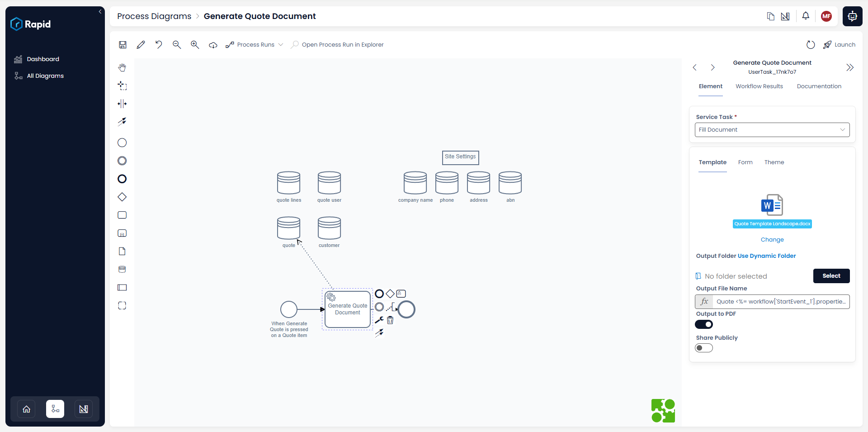Image resolution: width=868 pixels, height=432 pixels.
Task: Add a start event from the palette
Action: 122,143
